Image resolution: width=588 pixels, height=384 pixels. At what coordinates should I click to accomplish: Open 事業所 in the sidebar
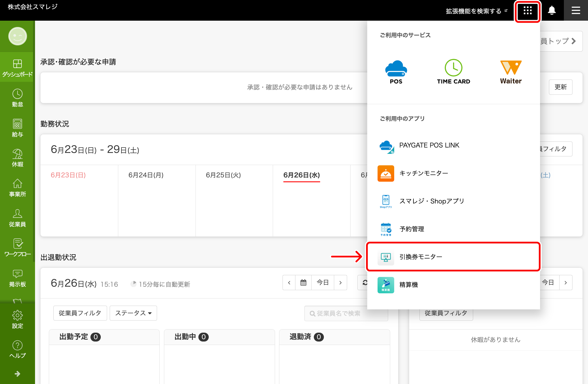[x=18, y=188]
